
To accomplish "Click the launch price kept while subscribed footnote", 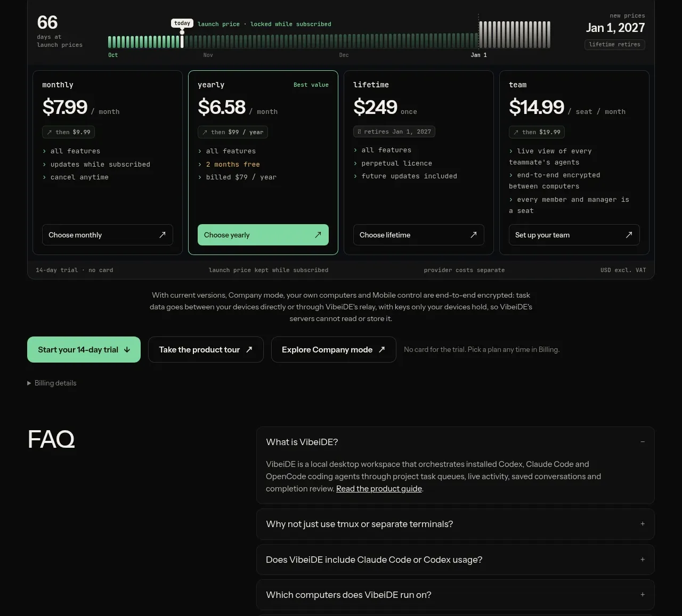I will [x=269, y=270].
